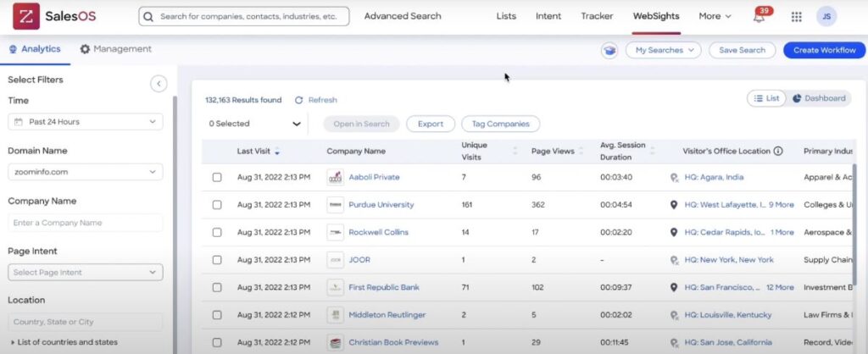Sort by the Page Views column arrows
868x354 pixels.
581,151
